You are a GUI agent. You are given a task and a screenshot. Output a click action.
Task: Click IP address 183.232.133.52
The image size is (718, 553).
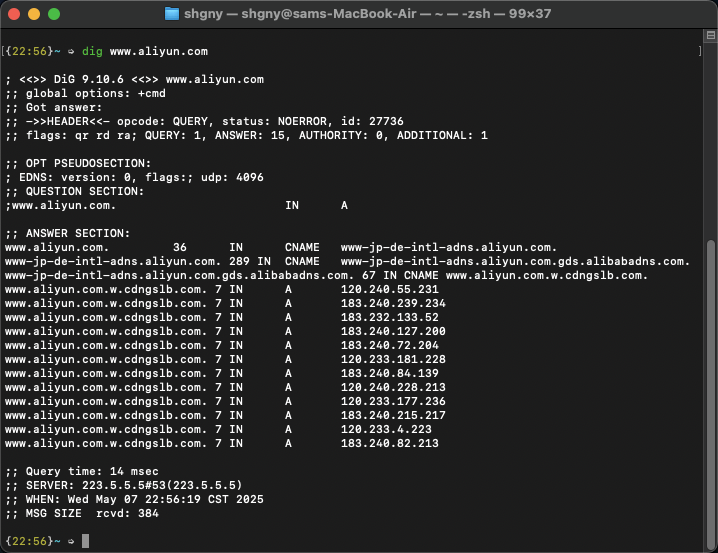coord(390,317)
